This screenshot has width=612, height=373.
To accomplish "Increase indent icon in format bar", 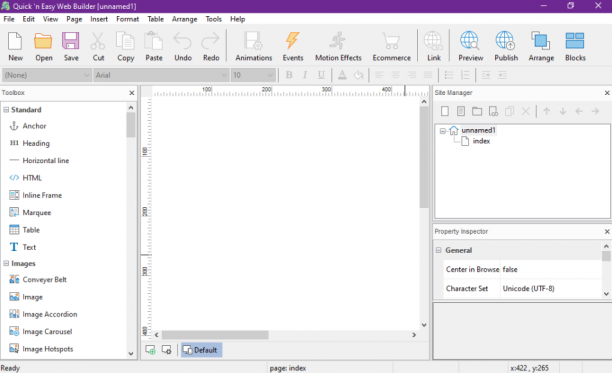I will pos(502,75).
